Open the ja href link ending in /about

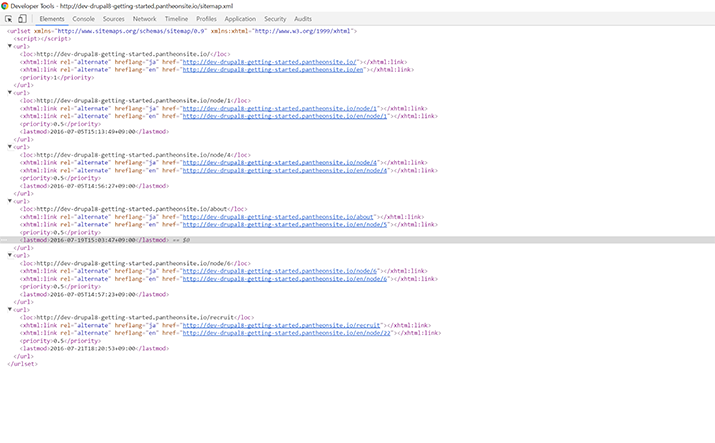tap(278, 217)
